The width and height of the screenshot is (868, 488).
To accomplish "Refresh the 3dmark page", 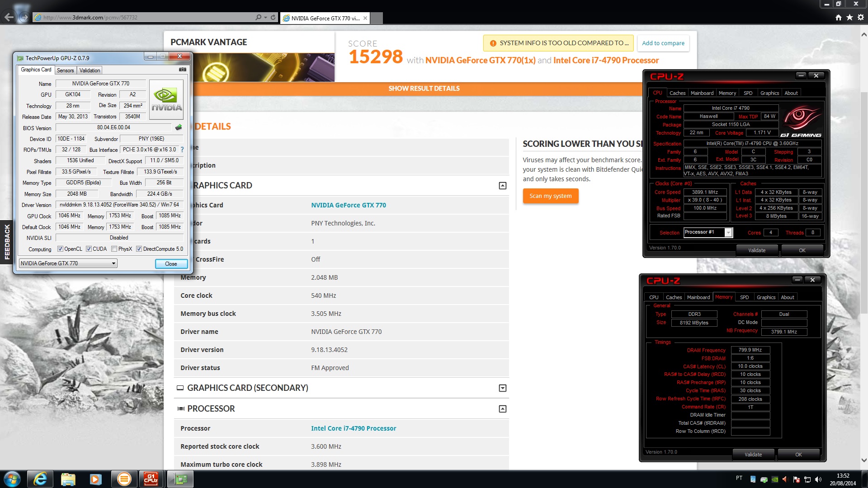I will pos(273,18).
